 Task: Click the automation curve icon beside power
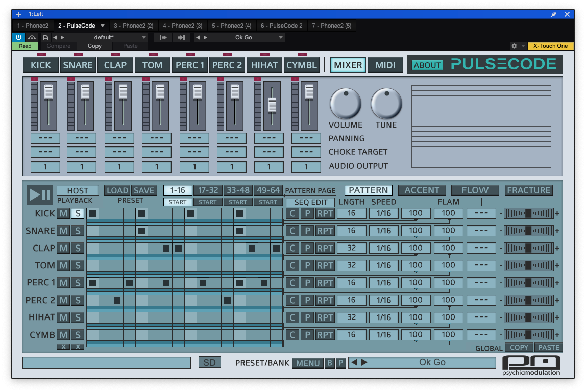click(x=32, y=37)
